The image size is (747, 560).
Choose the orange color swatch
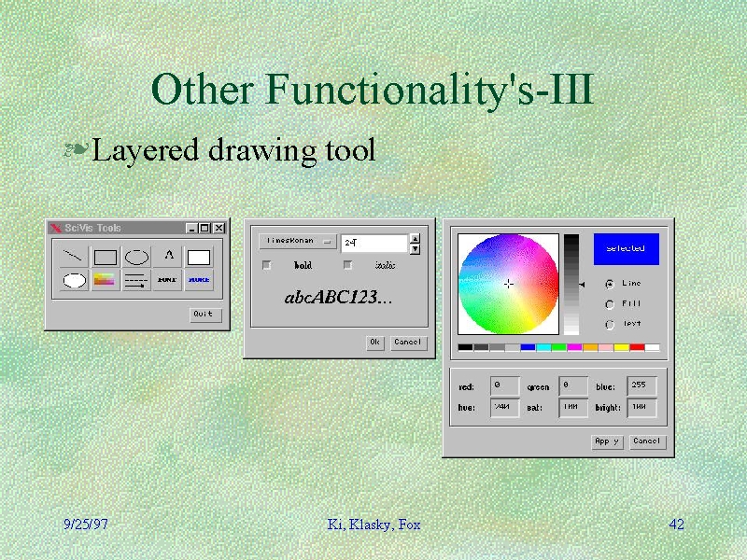click(x=590, y=347)
